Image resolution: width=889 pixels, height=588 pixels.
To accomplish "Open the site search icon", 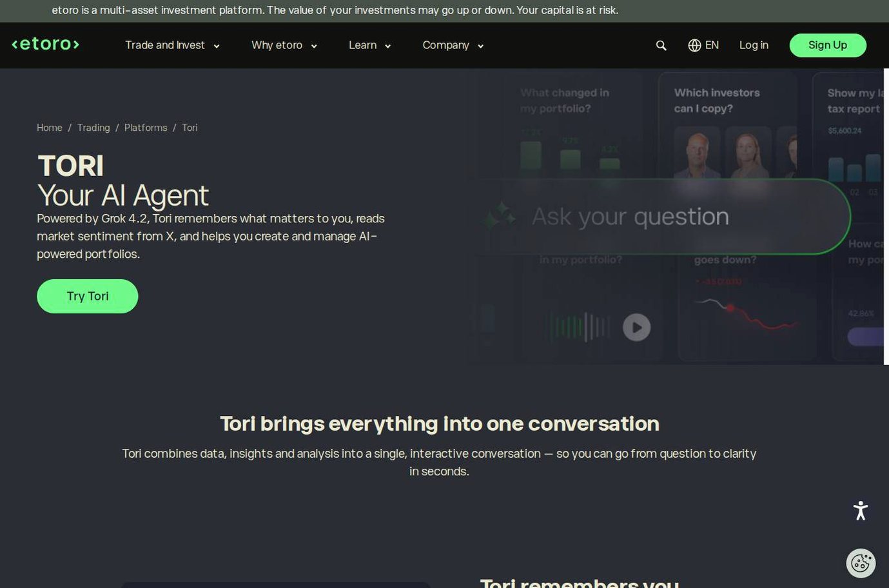I will (661, 45).
